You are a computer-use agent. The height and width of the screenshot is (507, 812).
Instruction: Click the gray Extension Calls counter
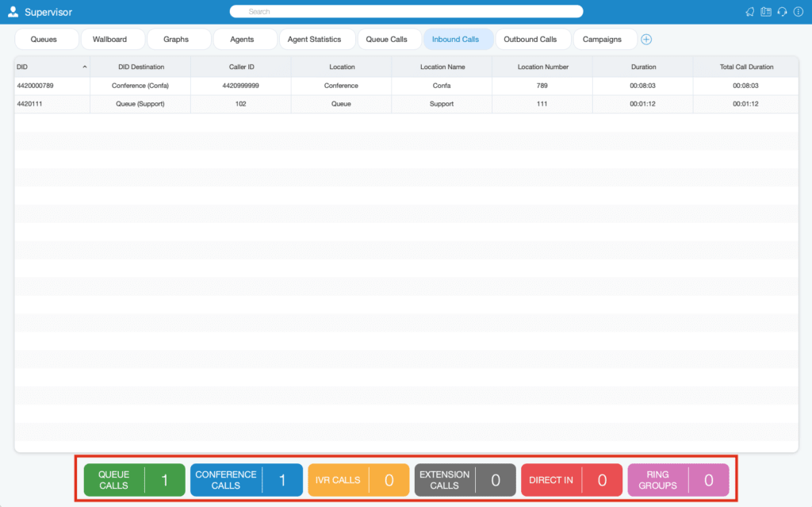coord(465,480)
